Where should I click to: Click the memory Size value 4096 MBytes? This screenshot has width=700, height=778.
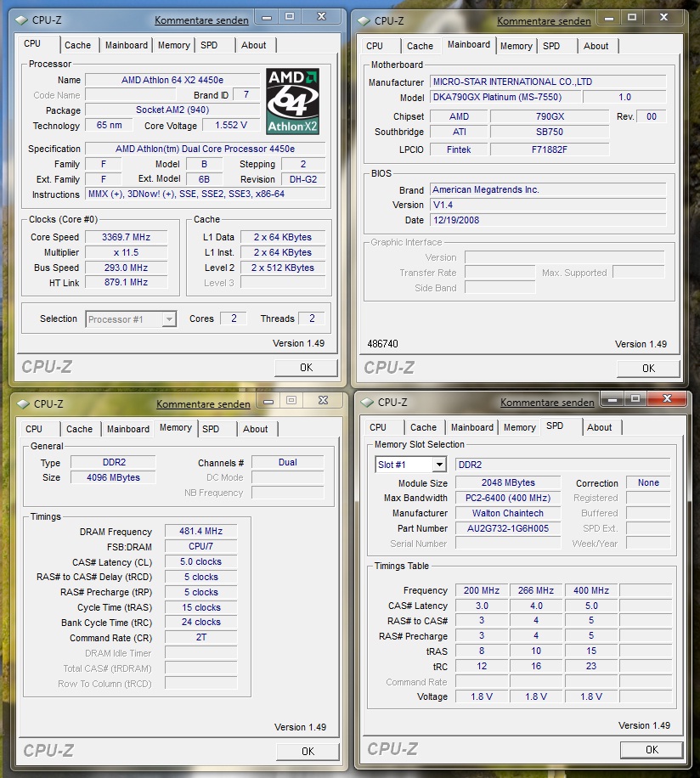tap(113, 477)
